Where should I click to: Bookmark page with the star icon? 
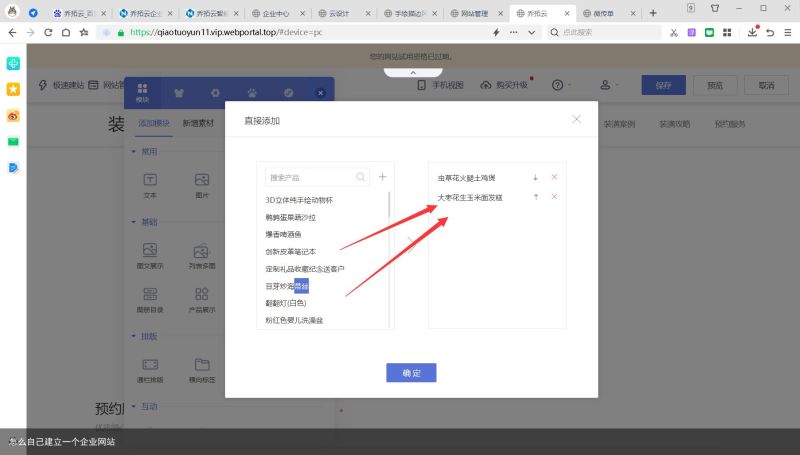tap(84, 32)
